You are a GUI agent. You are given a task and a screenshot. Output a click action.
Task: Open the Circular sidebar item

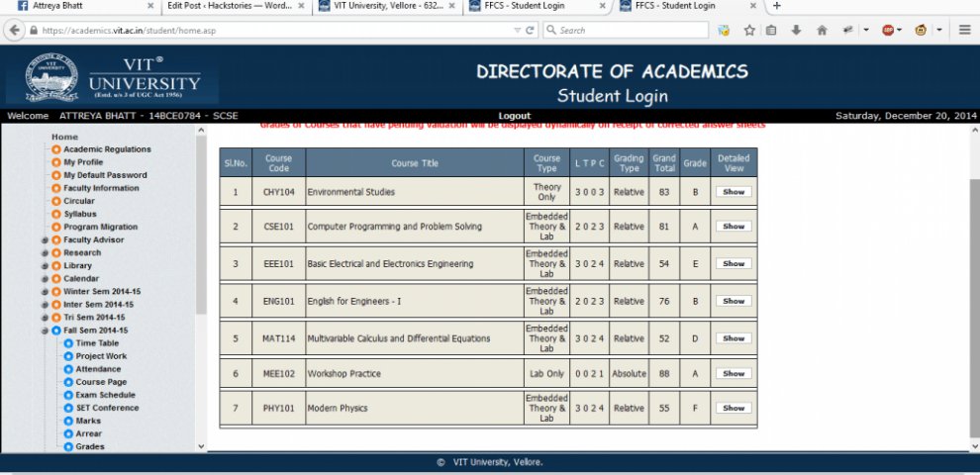(x=79, y=201)
